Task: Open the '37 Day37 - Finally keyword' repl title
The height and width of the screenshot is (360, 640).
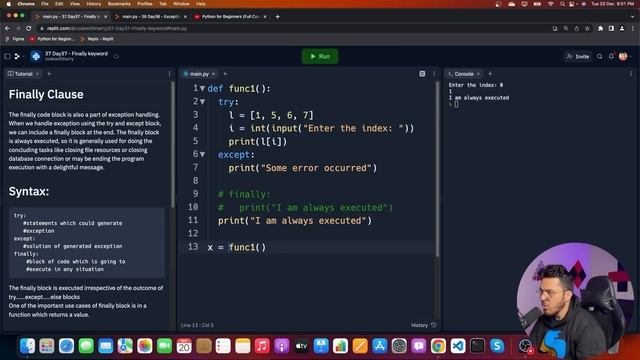Action: 76,53
